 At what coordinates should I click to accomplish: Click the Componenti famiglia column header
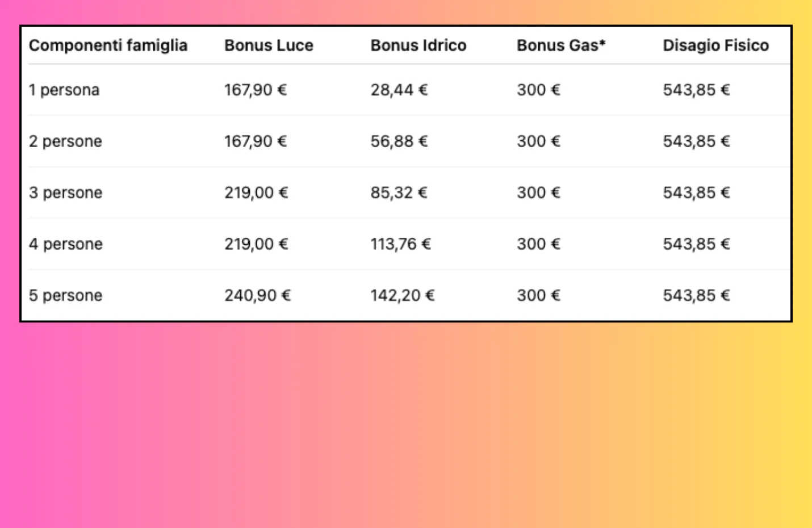coord(108,45)
